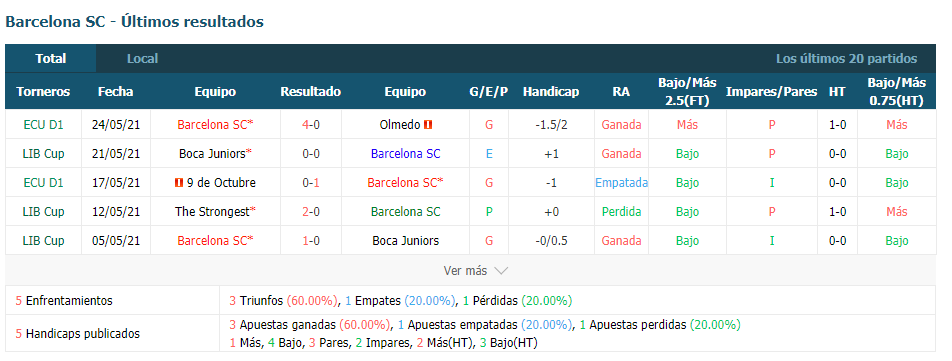Switch to the Local tab
The width and height of the screenshot is (952, 361).
(142, 59)
